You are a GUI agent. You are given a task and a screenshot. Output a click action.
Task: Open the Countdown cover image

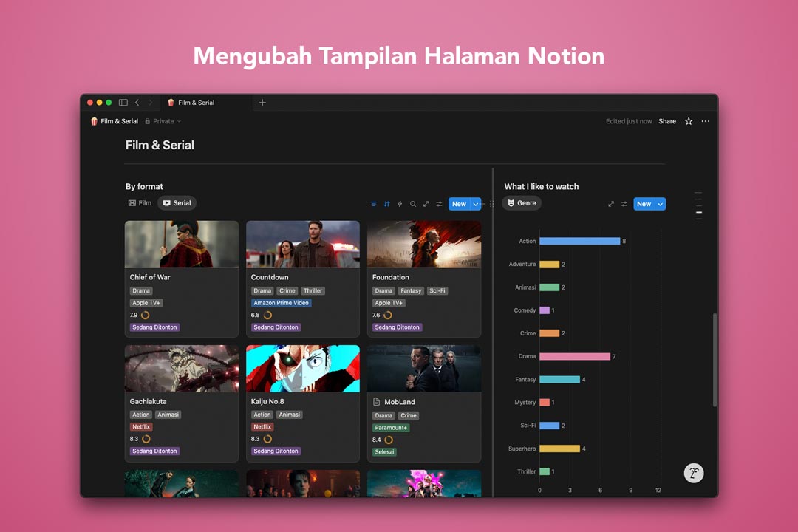pos(303,245)
